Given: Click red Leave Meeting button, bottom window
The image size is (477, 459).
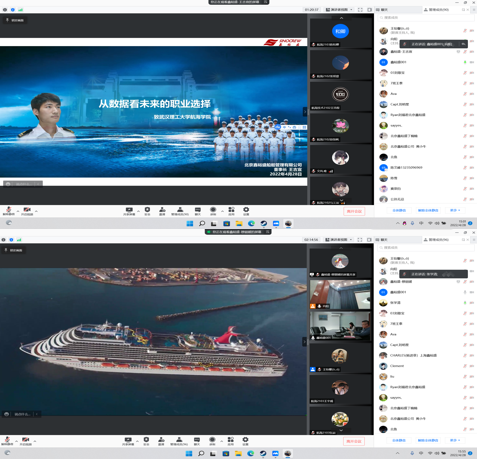Looking at the screenshot, I should click(x=354, y=441).
